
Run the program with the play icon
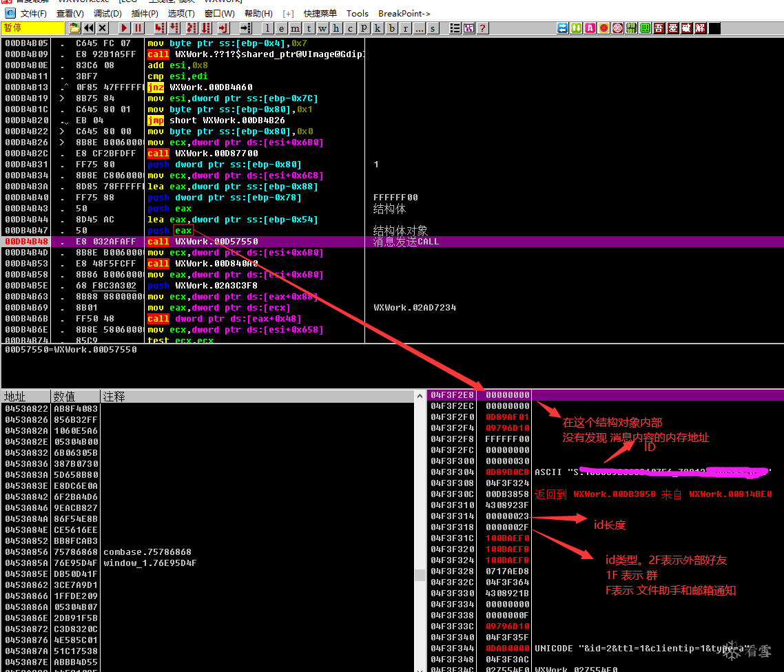click(x=124, y=28)
